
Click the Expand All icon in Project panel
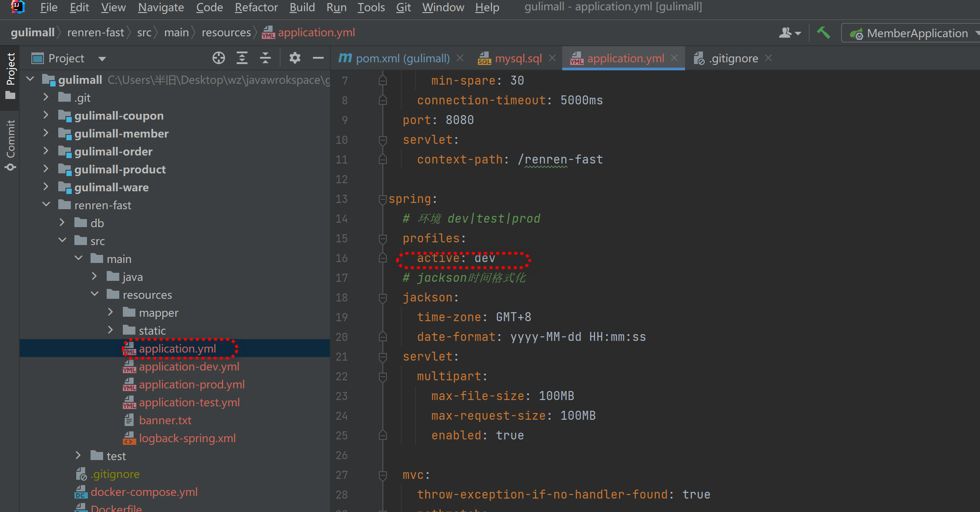(x=242, y=58)
